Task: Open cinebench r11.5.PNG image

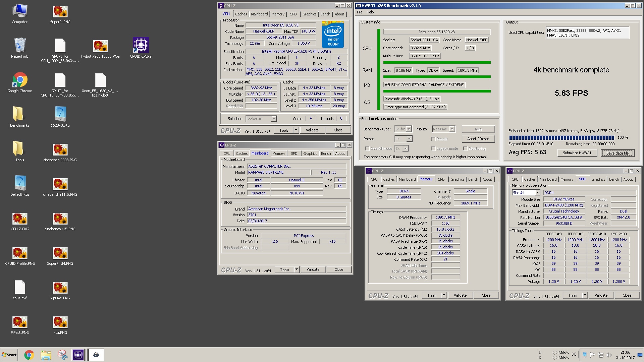Action: pos(60,186)
